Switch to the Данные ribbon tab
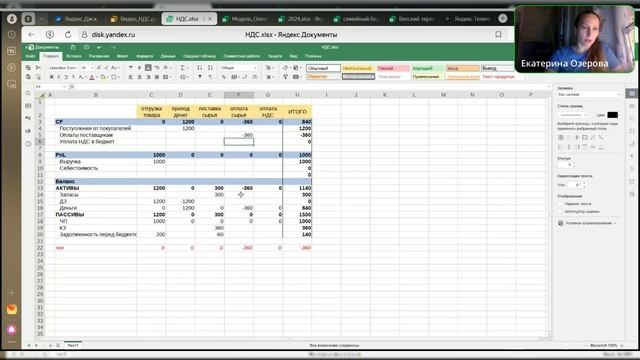The image size is (640, 360). 168,56
